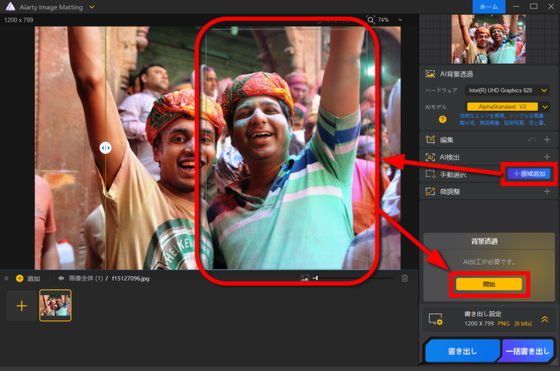Click the trash delete icon
560x371 pixels.
[404, 278]
